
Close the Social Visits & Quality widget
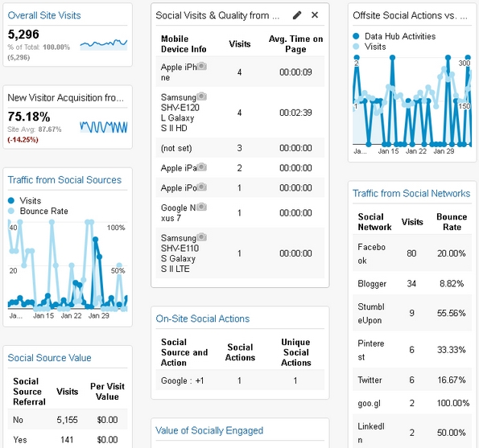coord(315,15)
